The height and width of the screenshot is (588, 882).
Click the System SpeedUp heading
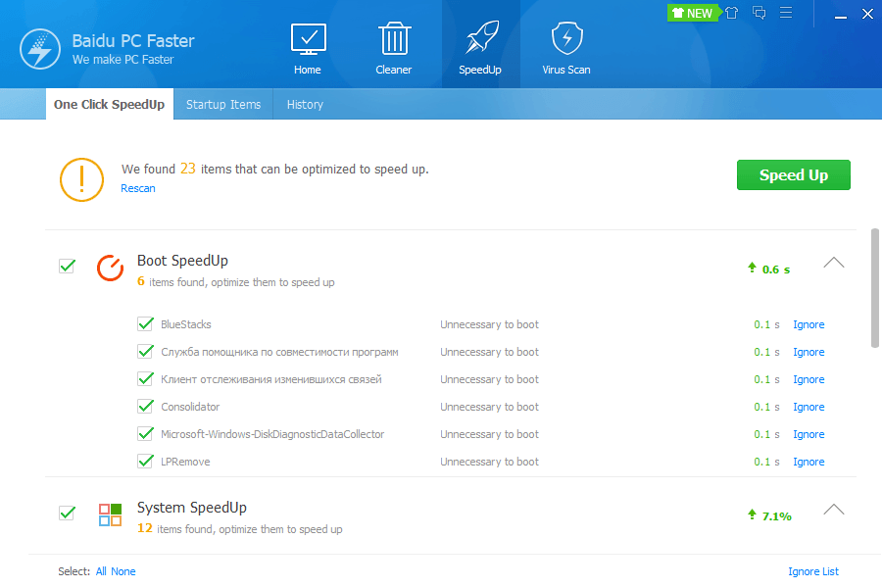(x=192, y=508)
